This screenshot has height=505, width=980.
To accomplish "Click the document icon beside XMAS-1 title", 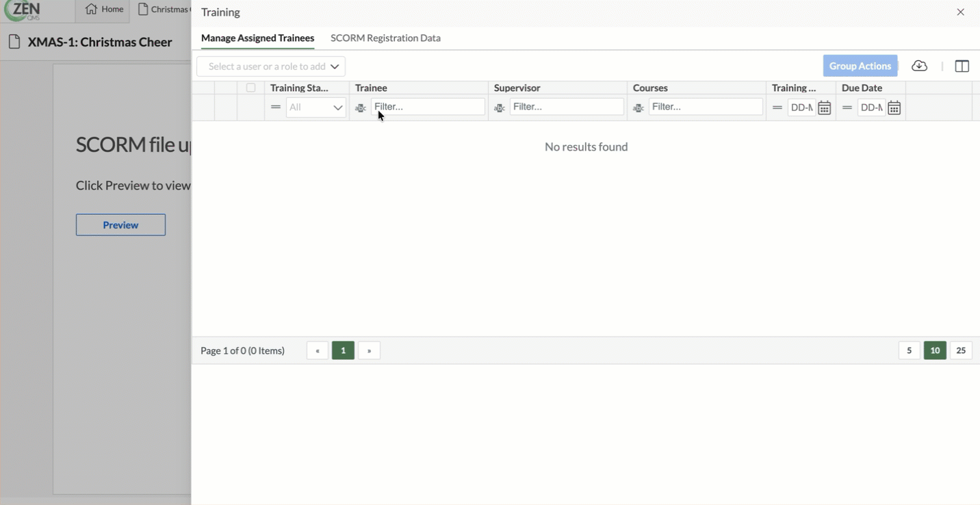I will [x=14, y=42].
